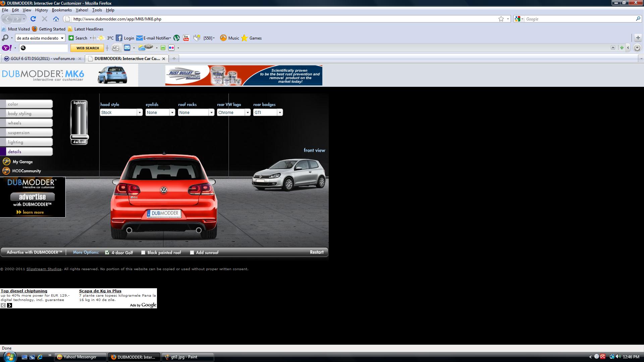Open the hood style dropdown
The width and height of the screenshot is (644, 362).
click(121, 113)
